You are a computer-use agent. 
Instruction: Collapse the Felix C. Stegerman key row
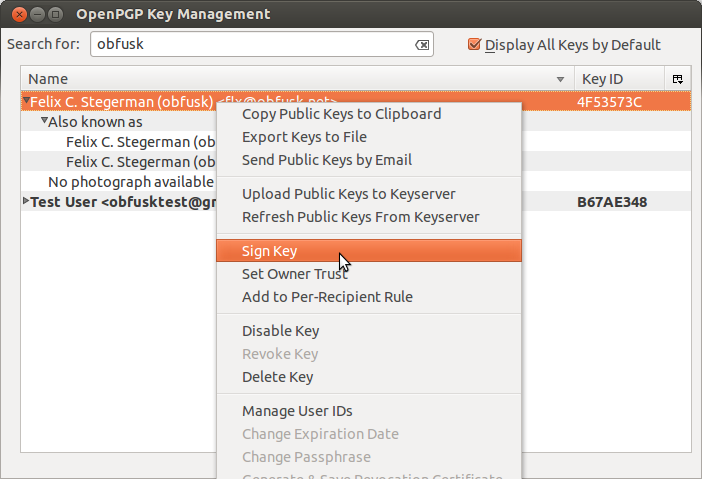(26, 101)
